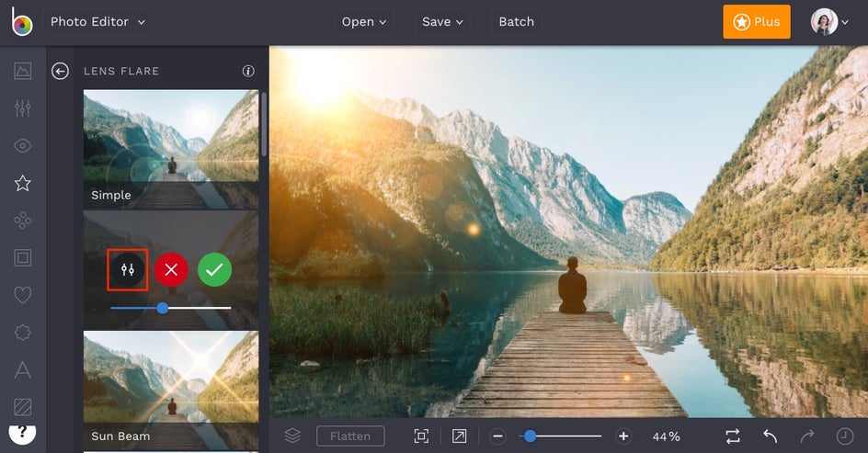Show Lens Flare info icon
Viewport: 868px width, 453px height.
coord(248,71)
